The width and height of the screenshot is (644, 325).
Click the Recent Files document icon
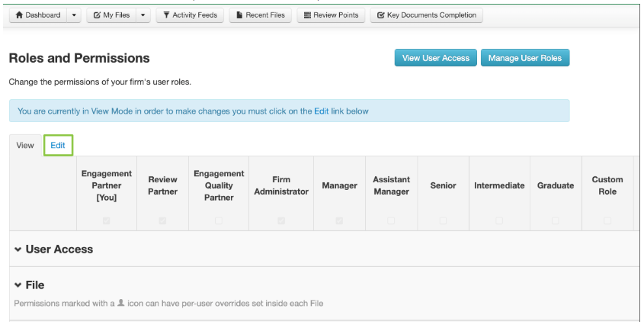click(x=240, y=15)
